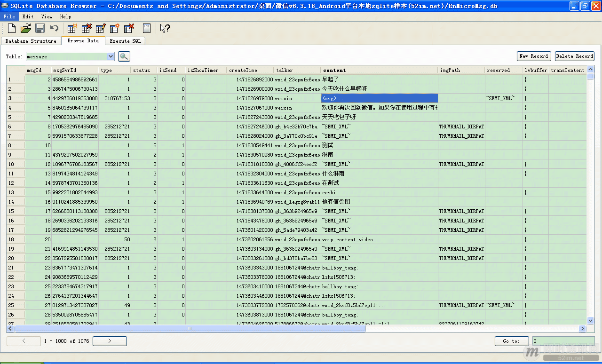Open the Create Table tool

72,28
